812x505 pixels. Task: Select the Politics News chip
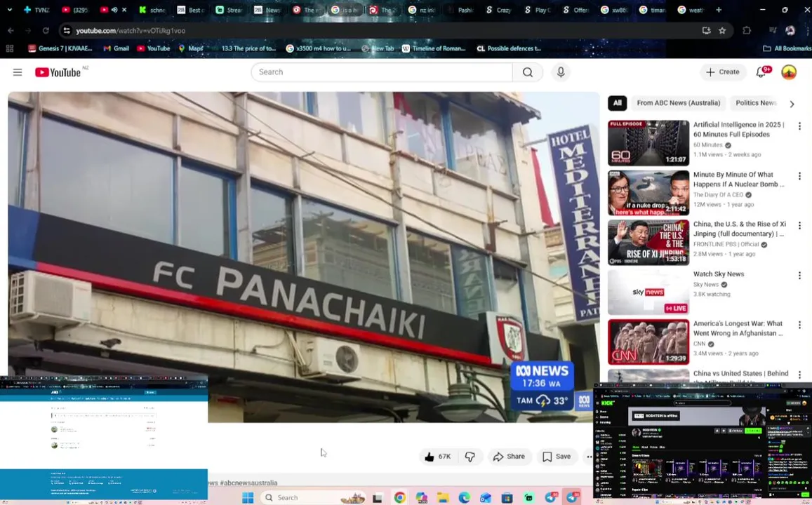coord(756,103)
